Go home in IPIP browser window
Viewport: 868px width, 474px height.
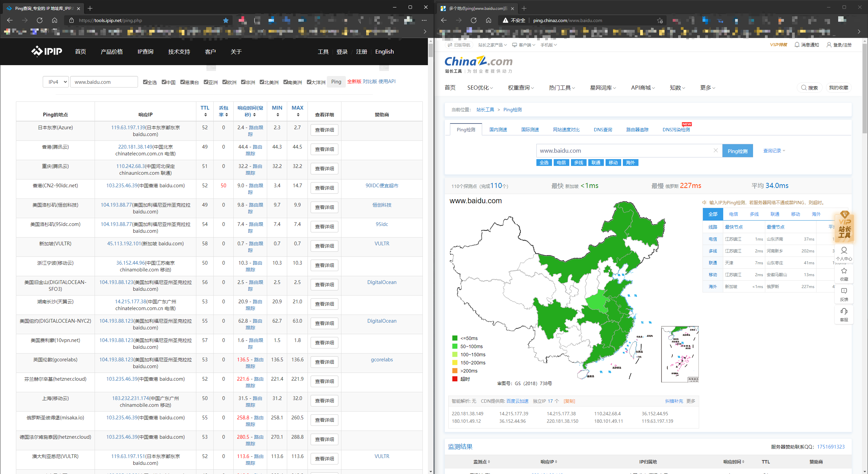55,20
